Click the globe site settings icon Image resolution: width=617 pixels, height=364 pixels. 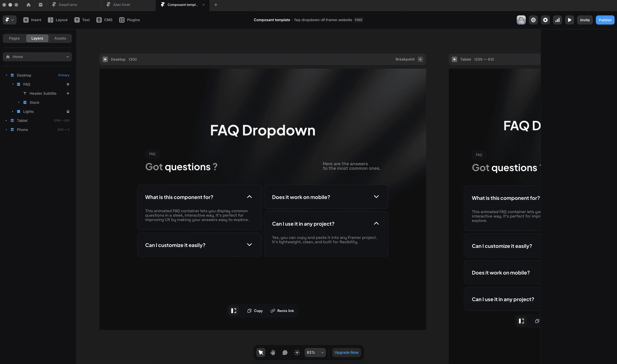coord(533,20)
